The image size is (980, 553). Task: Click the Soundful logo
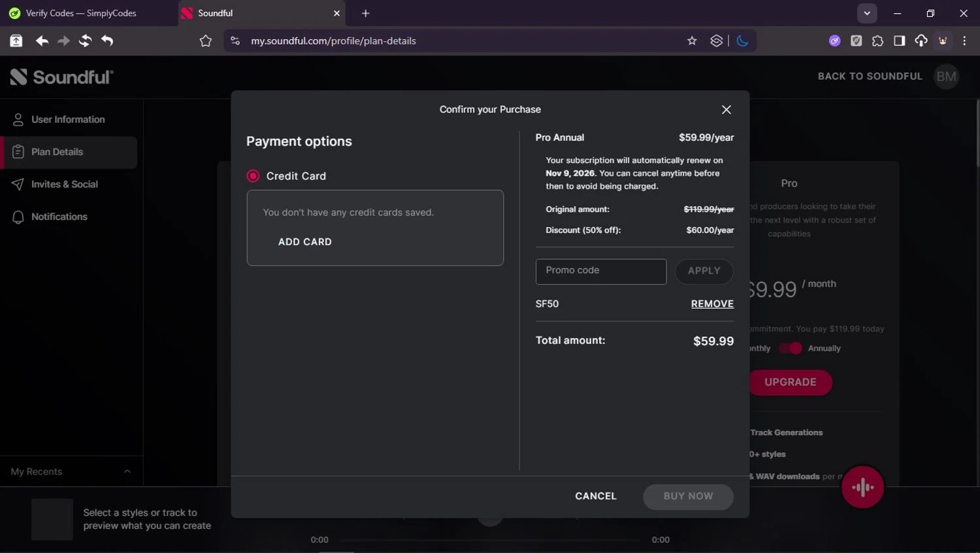pyautogui.click(x=62, y=77)
